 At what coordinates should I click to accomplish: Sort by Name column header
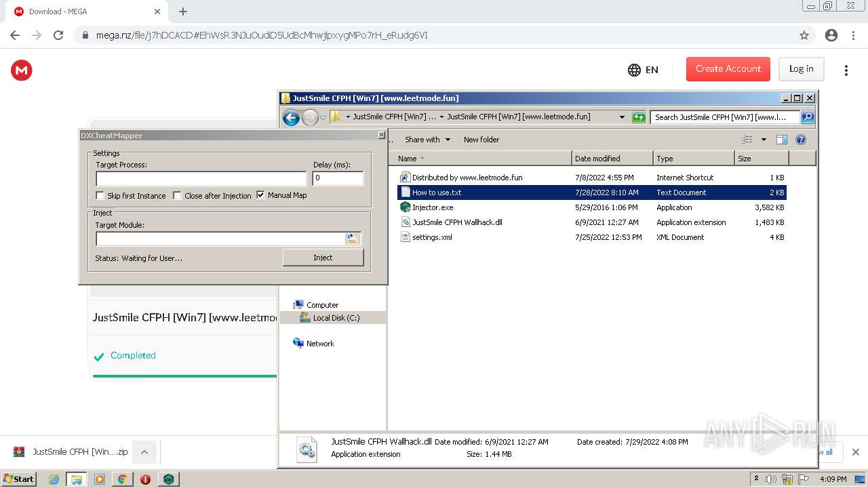click(480, 159)
